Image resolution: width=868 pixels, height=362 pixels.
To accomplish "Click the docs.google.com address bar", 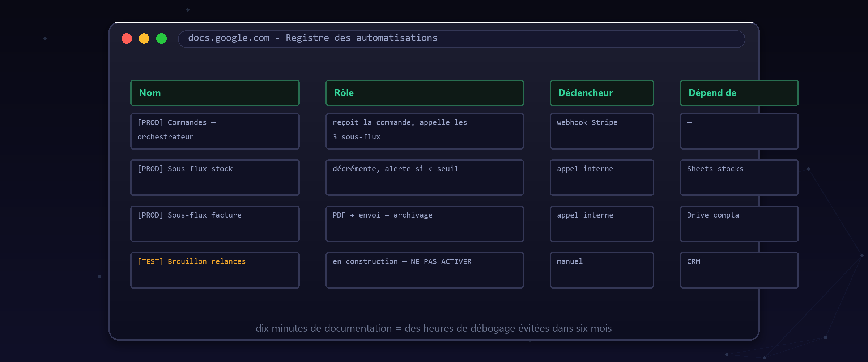I will click(x=461, y=39).
